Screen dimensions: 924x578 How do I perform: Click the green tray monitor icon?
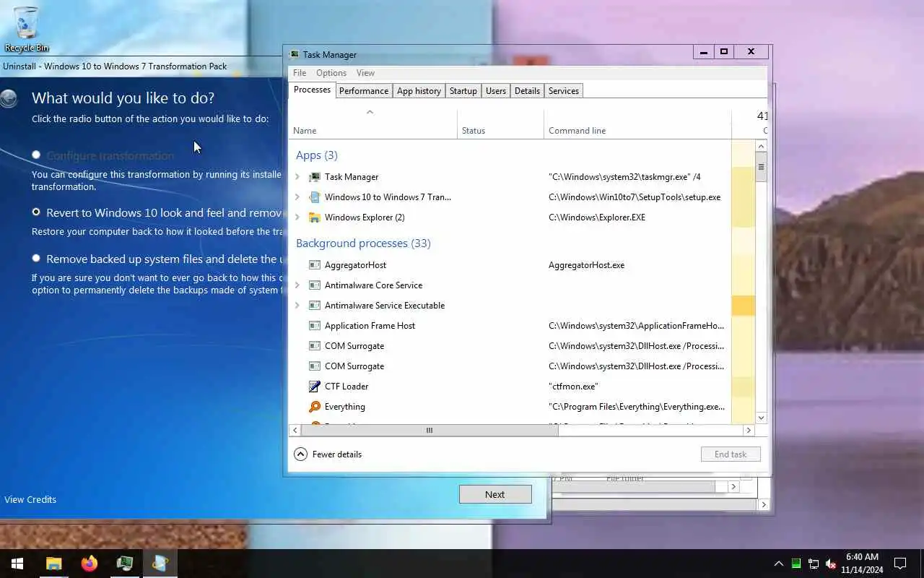[x=796, y=564]
